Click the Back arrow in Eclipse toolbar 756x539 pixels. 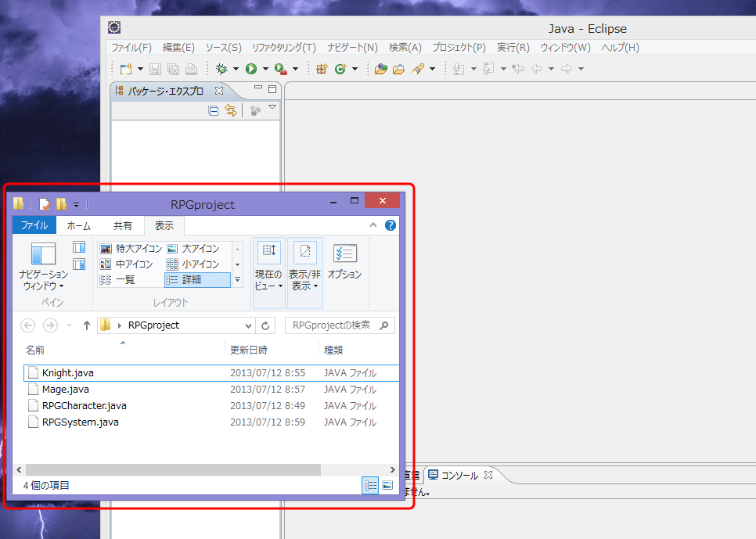point(537,69)
